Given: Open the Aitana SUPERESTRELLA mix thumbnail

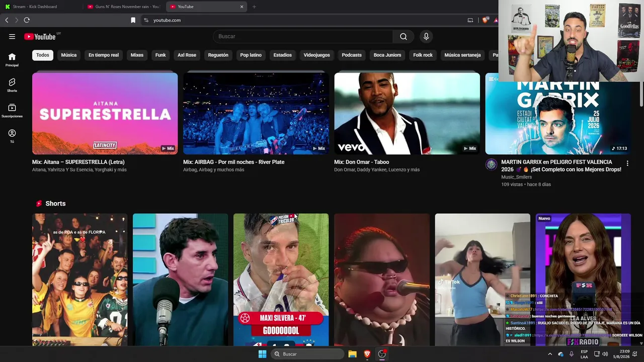Looking at the screenshot, I should 105,114.
